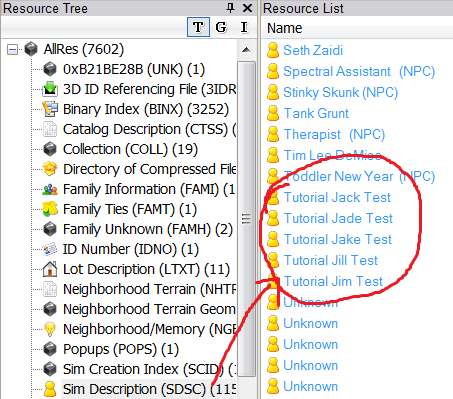Click the Neighborhood/Memory lightbulb icon
Viewport: 453px width, 399px height.
tap(50, 329)
